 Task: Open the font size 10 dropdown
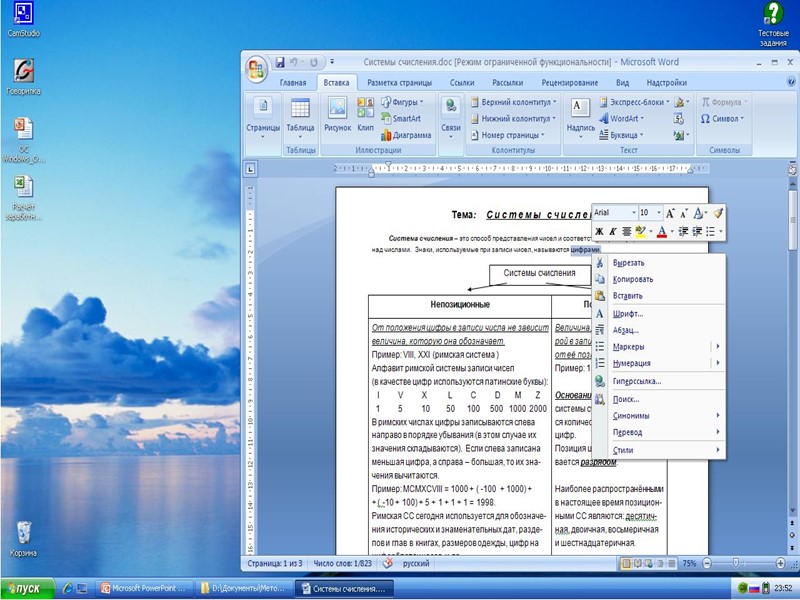[x=659, y=213]
